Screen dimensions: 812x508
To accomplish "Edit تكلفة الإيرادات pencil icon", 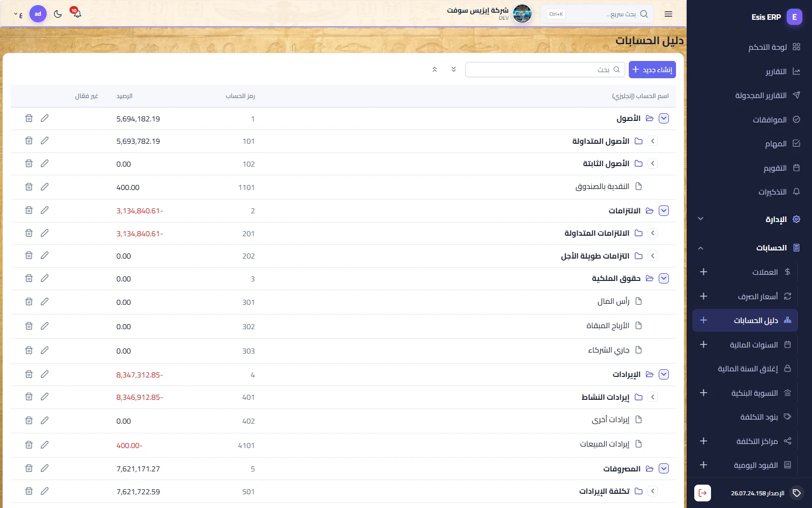I will click(45, 491).
